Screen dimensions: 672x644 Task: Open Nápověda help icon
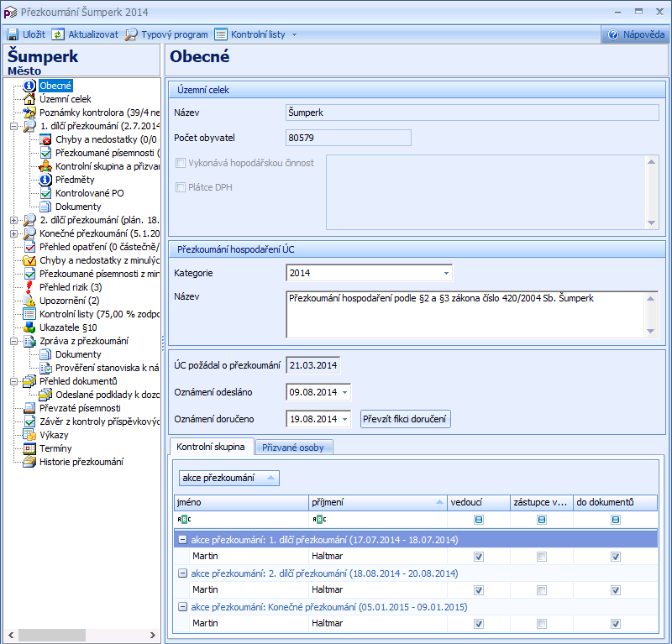(x=613, y=34)
